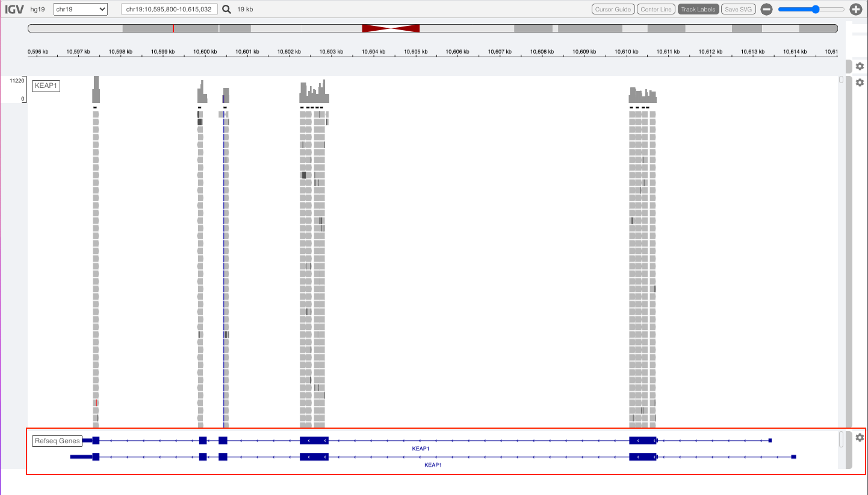This screenshot has height=495, width=868.
Task: Click the zoom in plus icon
Action: 857,9
